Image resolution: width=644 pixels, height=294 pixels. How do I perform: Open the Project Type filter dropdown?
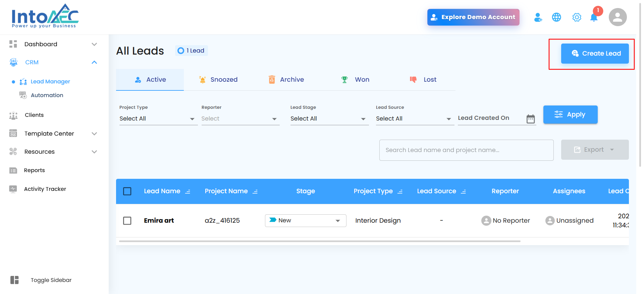(157, 119)
